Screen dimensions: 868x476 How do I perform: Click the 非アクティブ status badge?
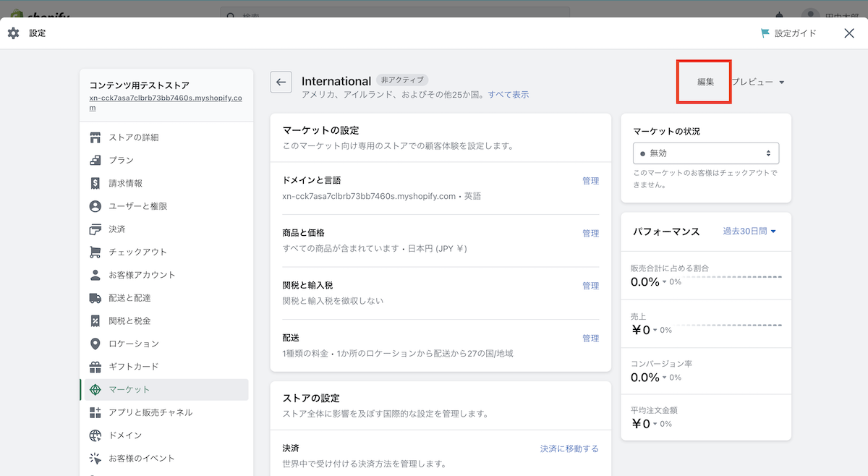(x=403, y=80)
